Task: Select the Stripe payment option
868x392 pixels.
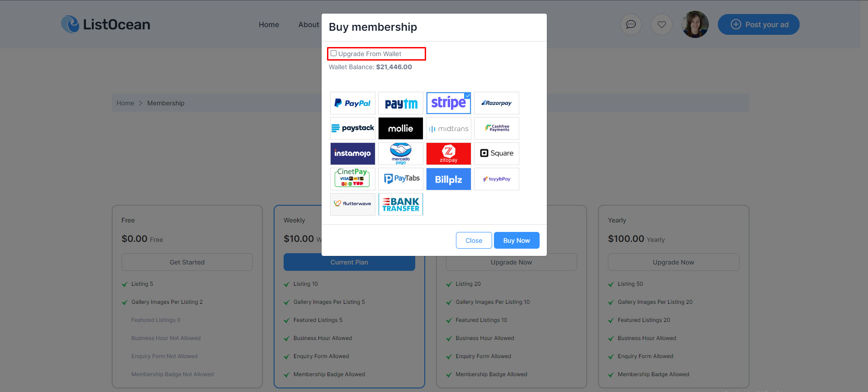Action: [449, 103]
